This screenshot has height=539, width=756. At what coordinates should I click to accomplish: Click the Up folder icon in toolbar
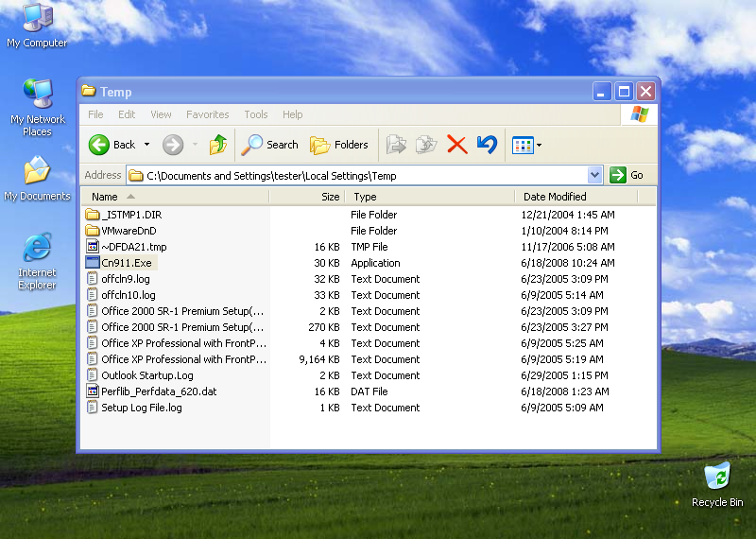point(218,145)
